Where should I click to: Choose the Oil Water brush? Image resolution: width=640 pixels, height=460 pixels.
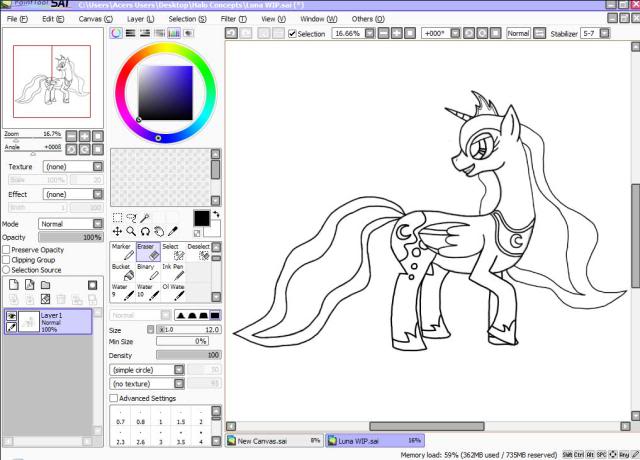point(173,292)
